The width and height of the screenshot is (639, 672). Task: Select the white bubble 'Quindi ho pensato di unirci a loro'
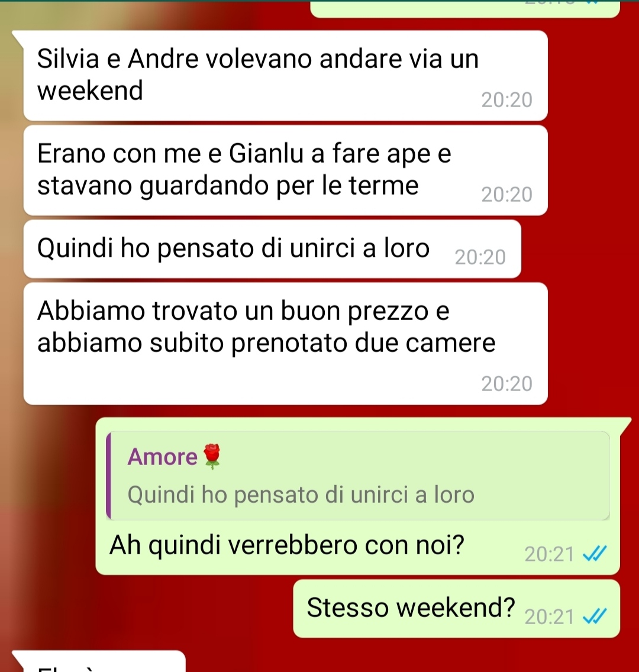click(x=272, y=249)
